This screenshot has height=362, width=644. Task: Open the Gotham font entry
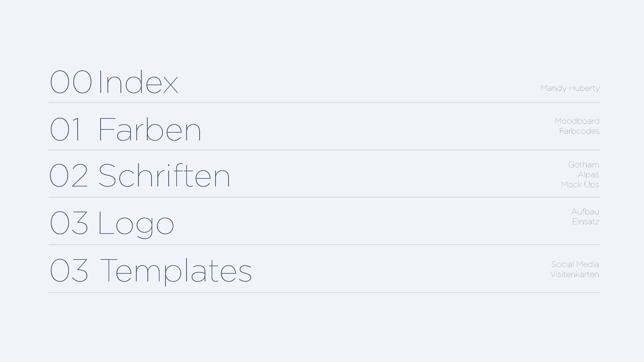point(584,165)
